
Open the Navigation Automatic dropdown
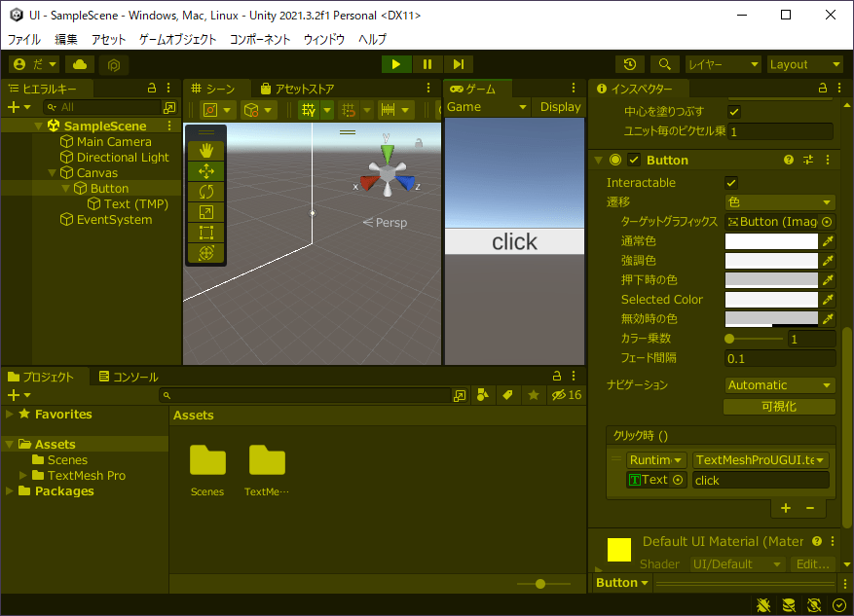click(x=780, y=385)
